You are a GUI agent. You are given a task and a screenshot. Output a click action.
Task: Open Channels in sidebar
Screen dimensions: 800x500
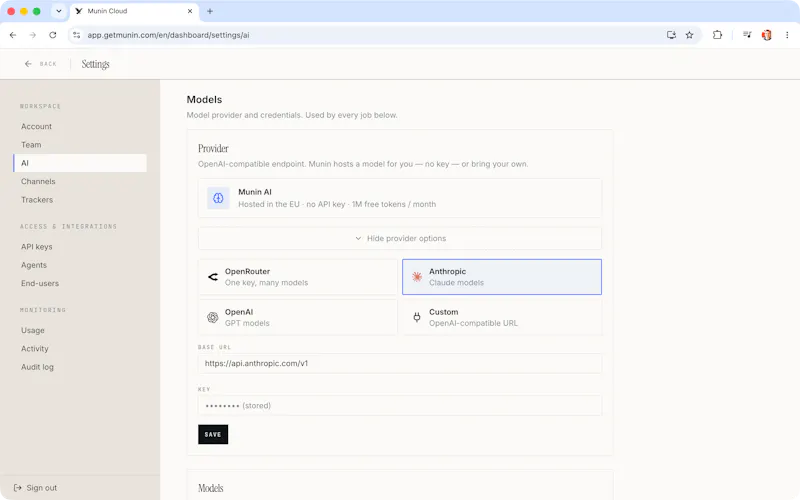(x=38, y=182)
